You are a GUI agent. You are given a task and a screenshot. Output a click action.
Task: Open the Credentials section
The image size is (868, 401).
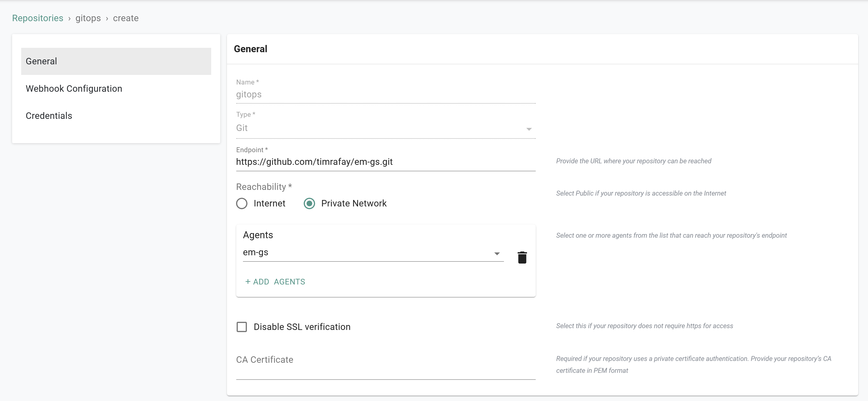click(116, 116)
